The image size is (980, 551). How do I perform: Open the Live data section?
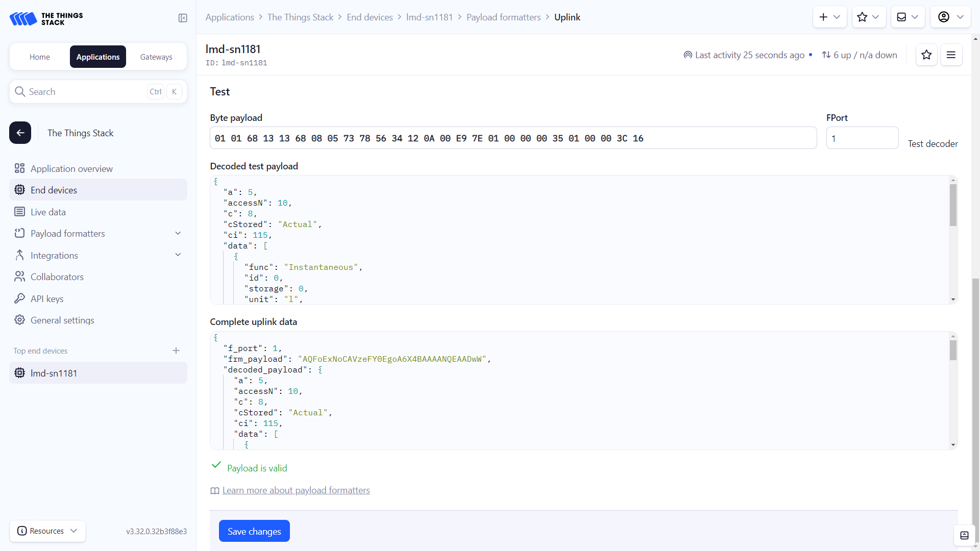(48, 211)
